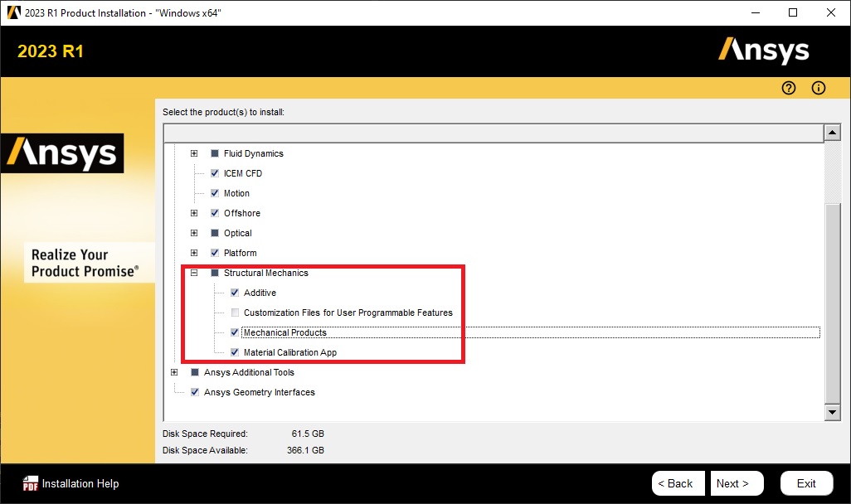The width and height of the screenshot is (851, 504).
Task: Click the Next button
Action: (732, 483)
